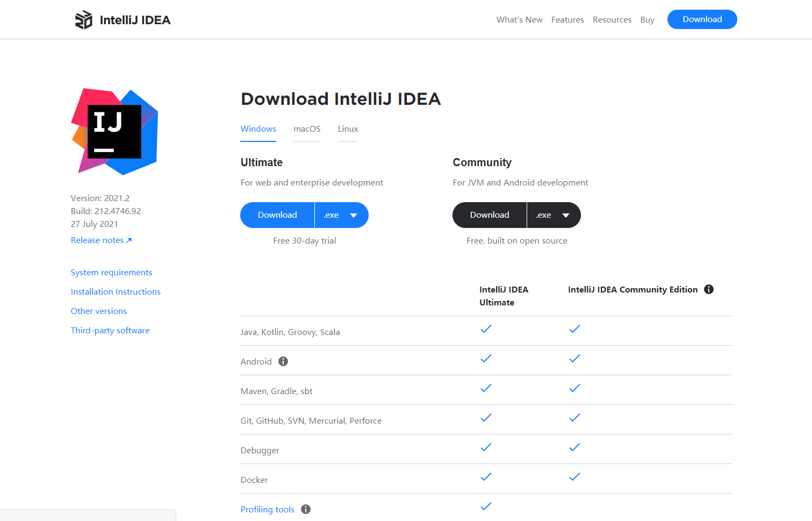This screenshot has width=812, height=521.
Task: Download the Ultimate edition
Action: [x=277, y=215]
